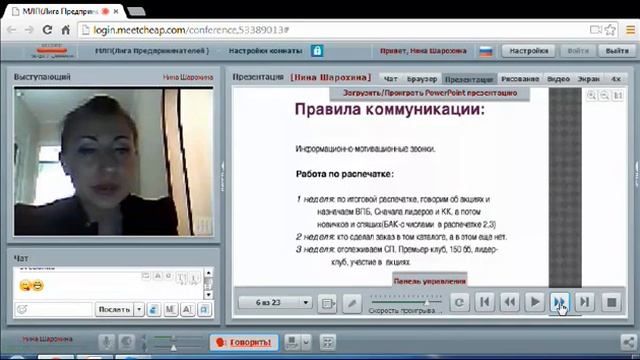Click the slide view icon beside slide selector
The width and height of the screenshot is (640, 360).
coord(327,303)
